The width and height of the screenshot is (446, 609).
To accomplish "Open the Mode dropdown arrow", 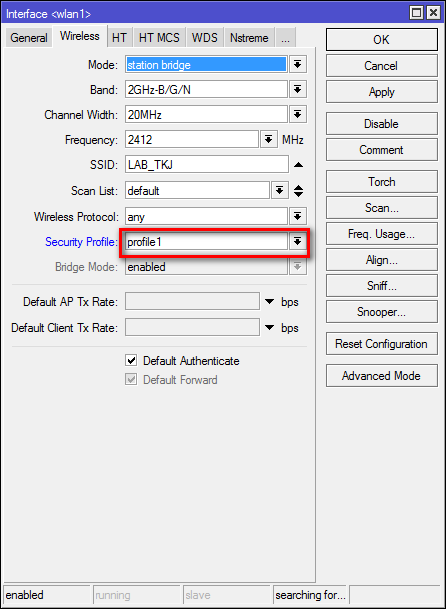I will tap(298, 64).
